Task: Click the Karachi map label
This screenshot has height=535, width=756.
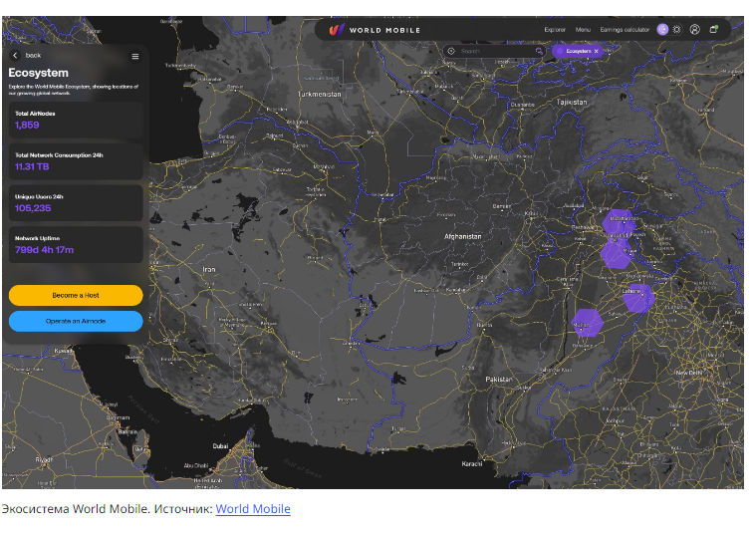Action: tap(471, 463)
